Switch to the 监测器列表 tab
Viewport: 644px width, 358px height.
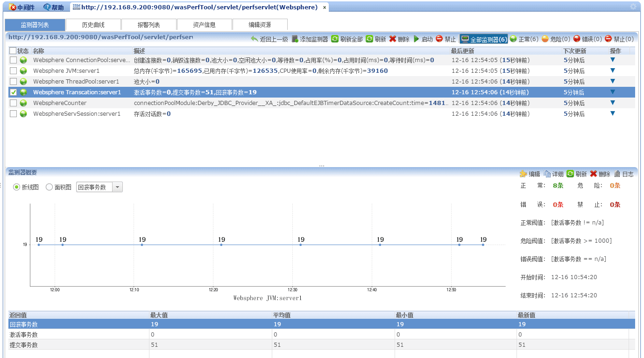click(x=35, y=25)
